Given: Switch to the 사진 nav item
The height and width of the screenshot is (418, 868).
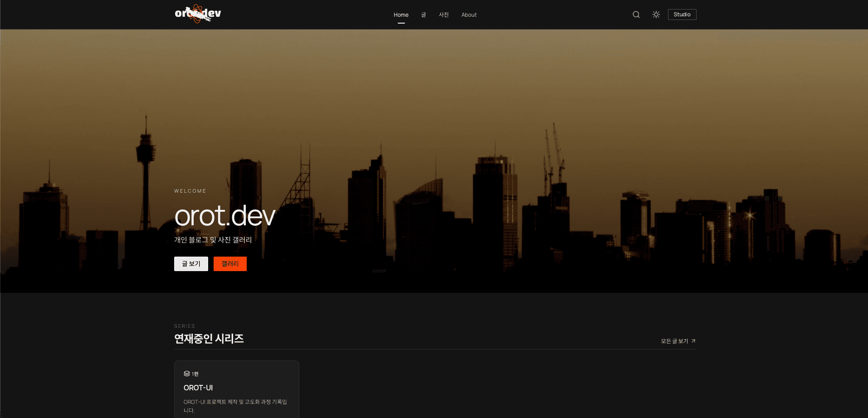Looking at the screenshot, I should coord(444,15).
